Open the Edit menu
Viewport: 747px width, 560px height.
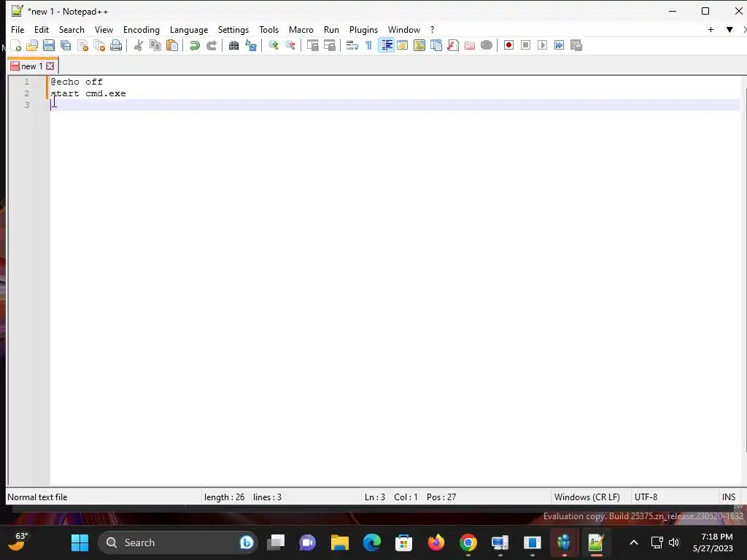pyautogui.click(x=42, y=29)
